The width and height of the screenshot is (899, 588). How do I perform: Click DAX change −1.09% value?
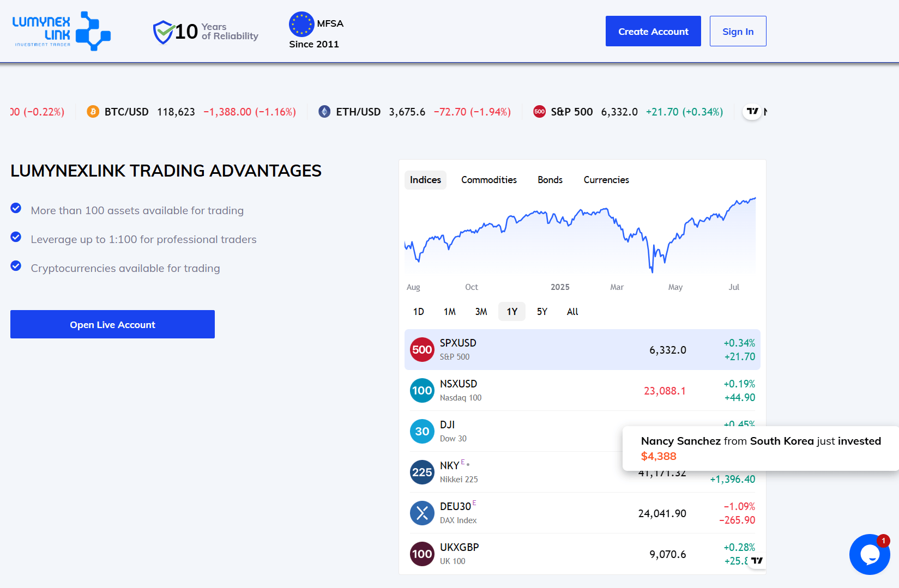pyautogui.click(x=739, y=506)
